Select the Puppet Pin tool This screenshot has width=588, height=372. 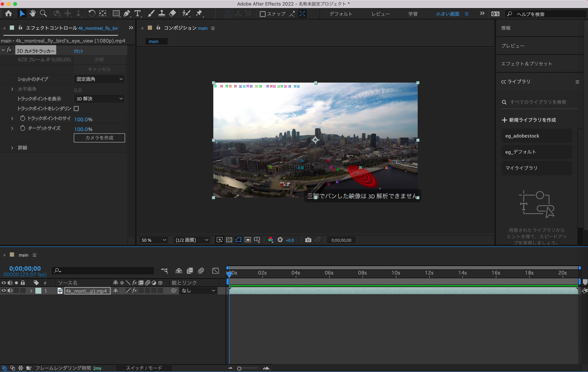coord(199,13)
